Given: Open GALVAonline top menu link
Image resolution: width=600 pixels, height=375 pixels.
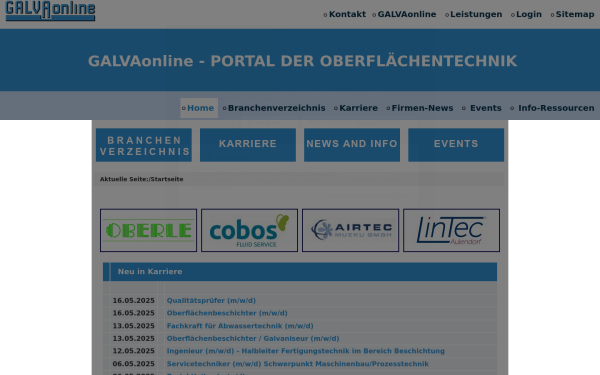Looking at the screenshot, I should click(407, 14).
